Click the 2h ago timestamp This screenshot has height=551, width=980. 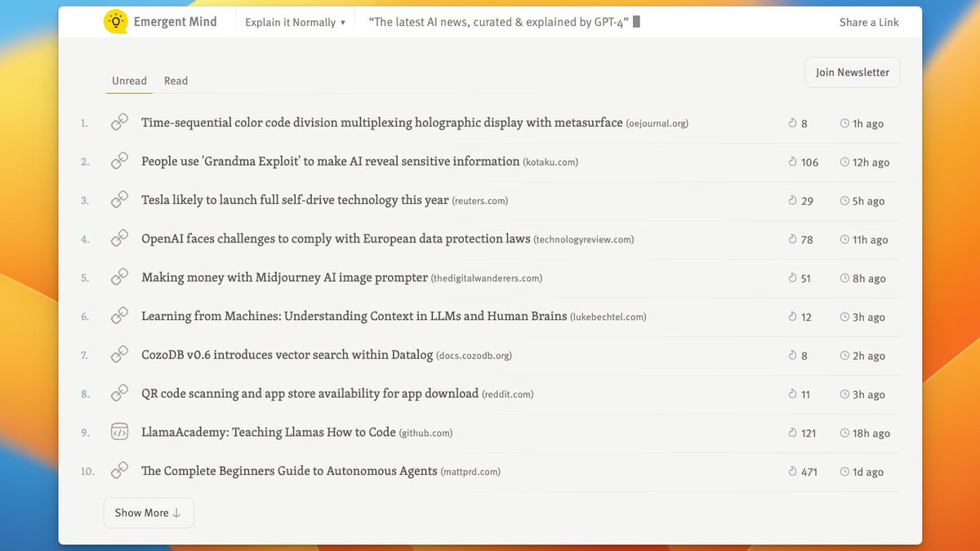click(869, 356)
